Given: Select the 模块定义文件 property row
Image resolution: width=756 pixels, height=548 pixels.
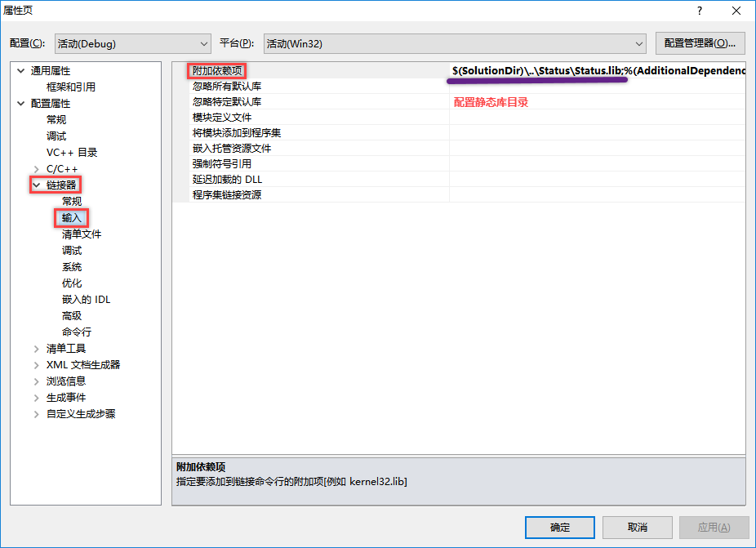Looking at the screenshot, I should 222,118.
